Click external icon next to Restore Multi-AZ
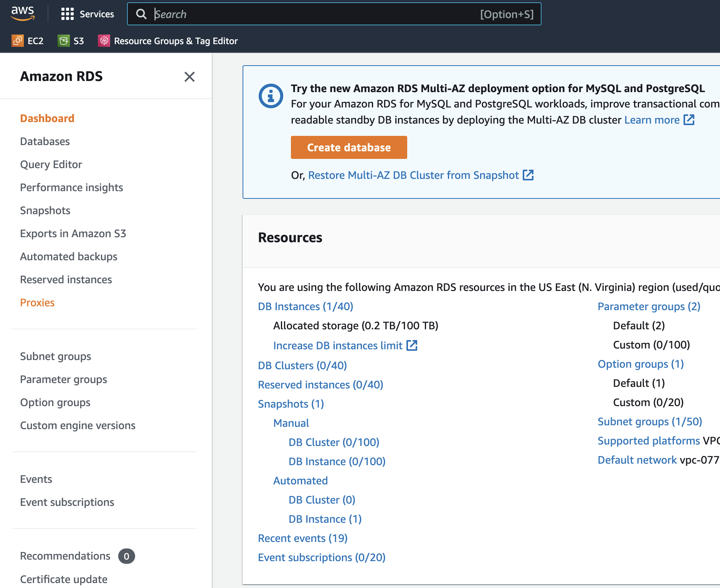Image resolution: width=720 pixels, height=588 pixels. (528, 175)
